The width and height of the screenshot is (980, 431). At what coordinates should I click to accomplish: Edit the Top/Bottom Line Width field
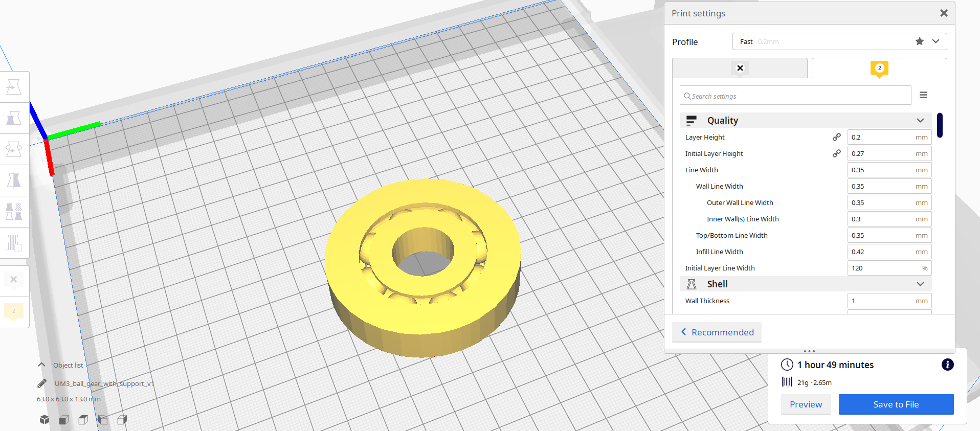889,235
